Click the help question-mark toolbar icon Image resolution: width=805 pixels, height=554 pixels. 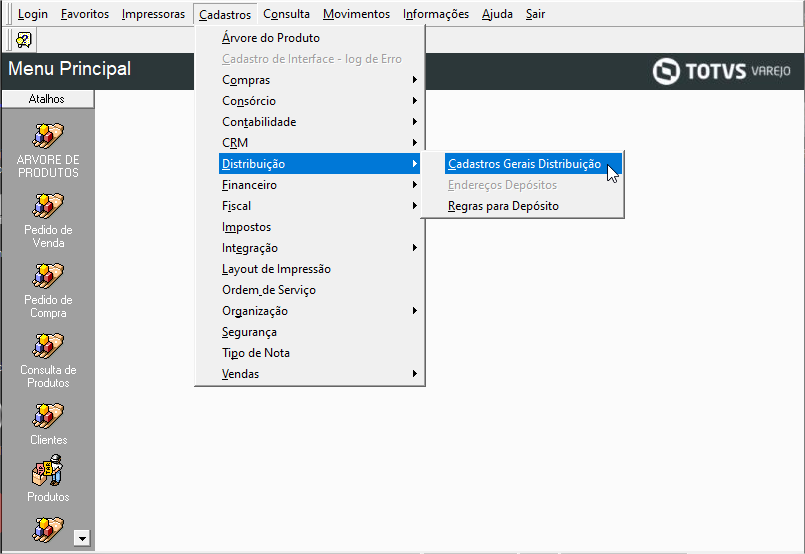pyautogui.click(x=24, y=40)
